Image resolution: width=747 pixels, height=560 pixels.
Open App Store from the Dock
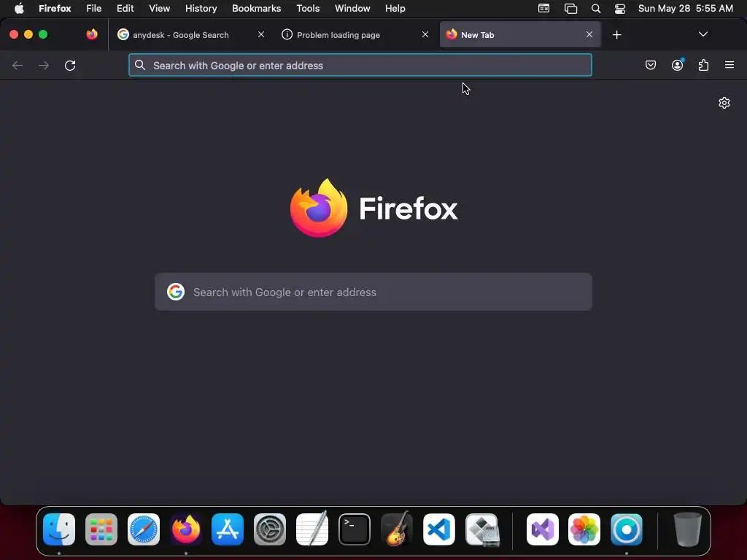pos(228,529)
